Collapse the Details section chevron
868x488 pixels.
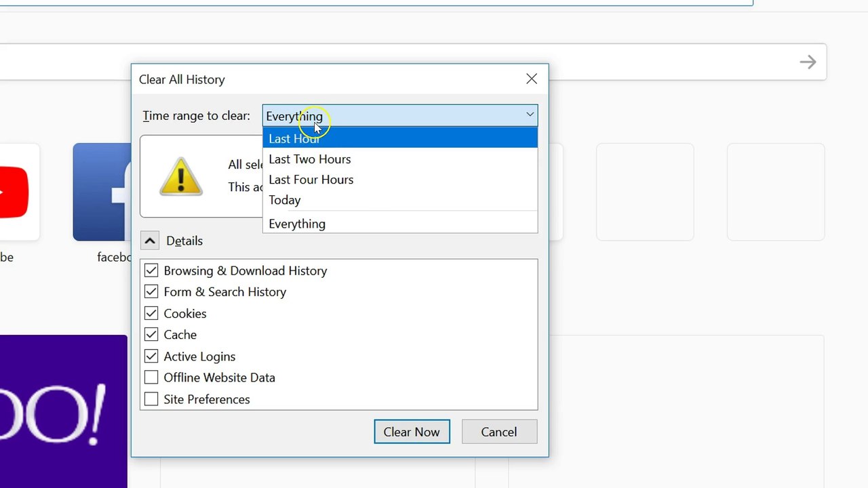[x=151, y=241]
